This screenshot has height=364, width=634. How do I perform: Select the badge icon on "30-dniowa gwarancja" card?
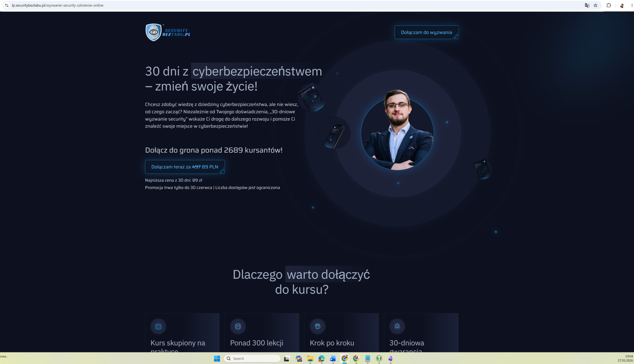(397, 326)
